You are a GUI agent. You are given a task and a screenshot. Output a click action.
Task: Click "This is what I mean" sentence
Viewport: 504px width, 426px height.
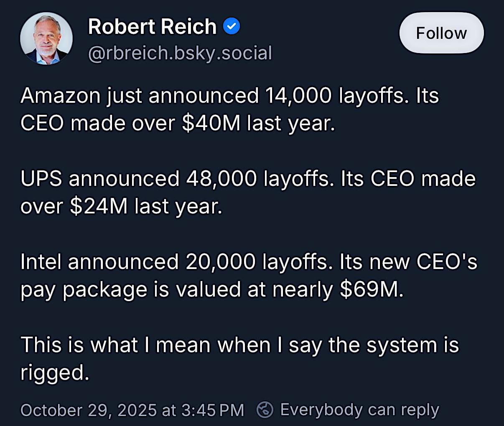(117, 345)
